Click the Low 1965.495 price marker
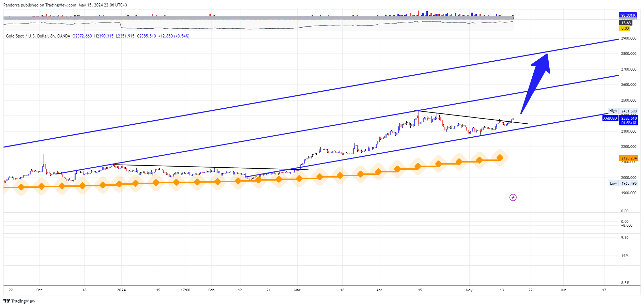 (x=623, y=183)
